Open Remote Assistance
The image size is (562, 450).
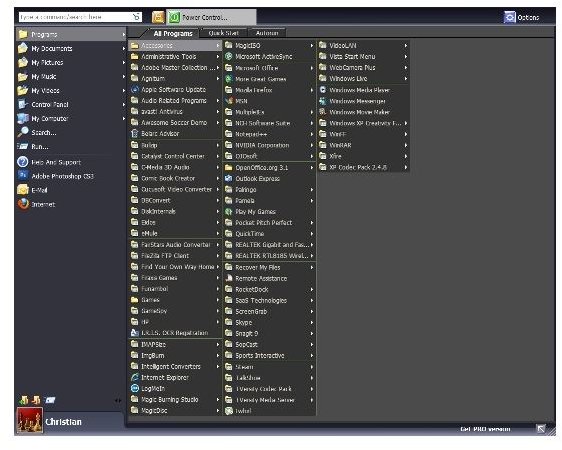click(269, 278)
